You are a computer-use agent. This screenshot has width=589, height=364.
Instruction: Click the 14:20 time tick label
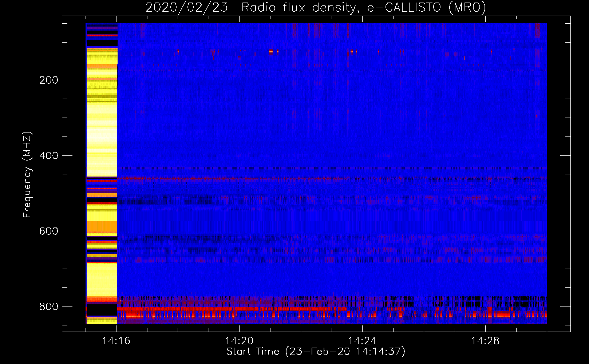coord(239,341)
